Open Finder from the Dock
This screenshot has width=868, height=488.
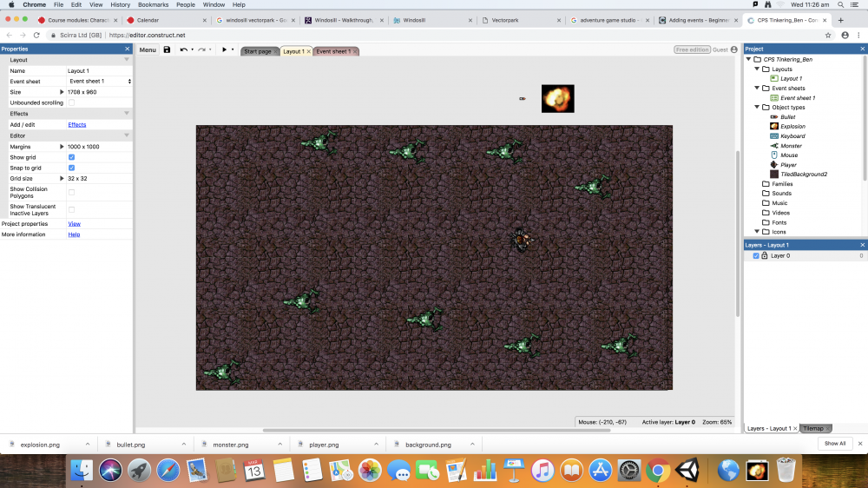pos(82,471)
